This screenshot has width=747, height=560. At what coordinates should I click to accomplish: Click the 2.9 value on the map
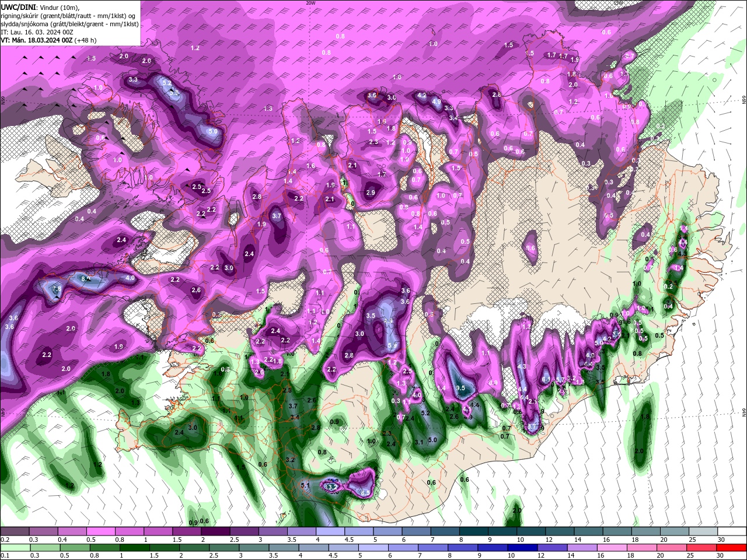tap(371, 192)
